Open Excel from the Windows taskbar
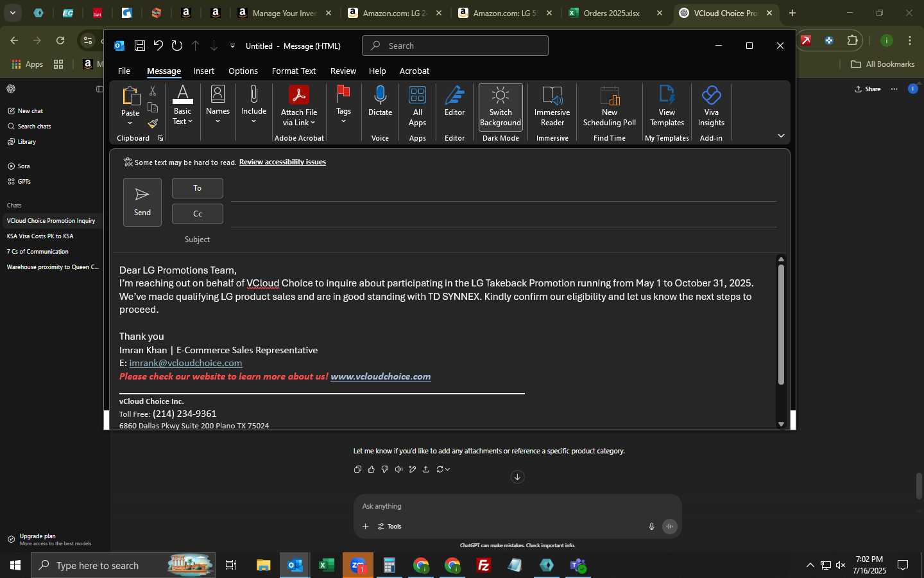This screenshot has height=578, width=924. coord(326,565)
